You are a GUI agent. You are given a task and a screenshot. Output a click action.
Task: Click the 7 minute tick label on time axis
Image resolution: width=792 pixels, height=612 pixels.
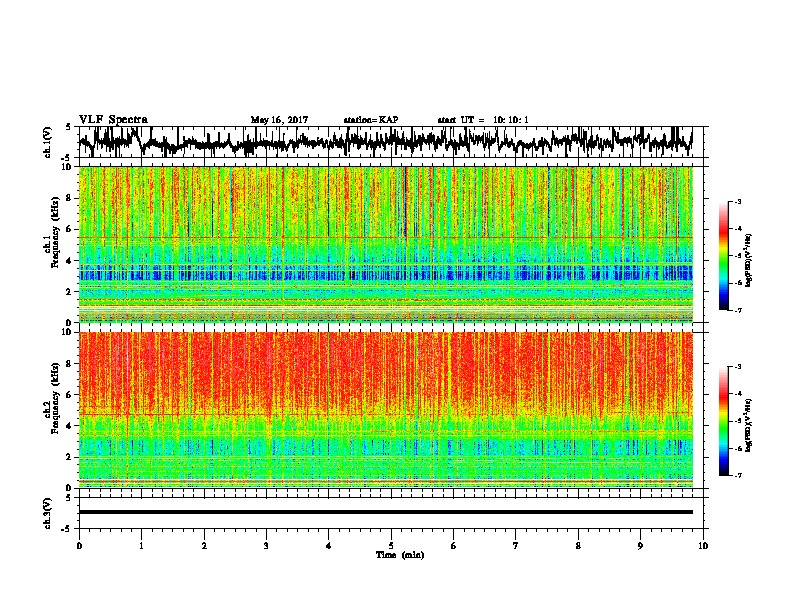pos(516,546)
